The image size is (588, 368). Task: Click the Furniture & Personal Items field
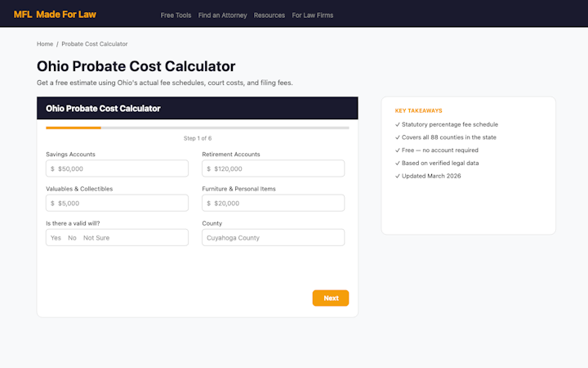coord(277,203)
